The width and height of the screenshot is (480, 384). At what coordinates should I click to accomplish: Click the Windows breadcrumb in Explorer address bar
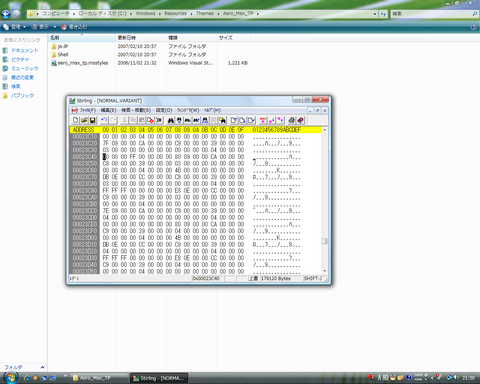coord(145,13)
